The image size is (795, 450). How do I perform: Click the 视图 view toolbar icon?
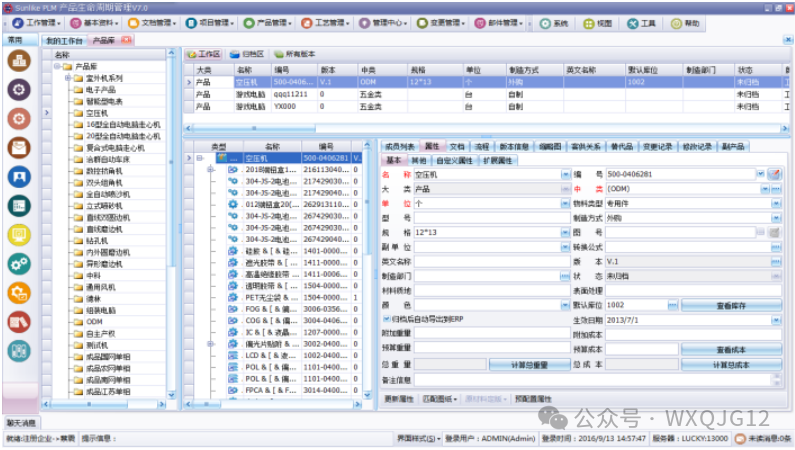pyautogui.click(x=589, y=23)
